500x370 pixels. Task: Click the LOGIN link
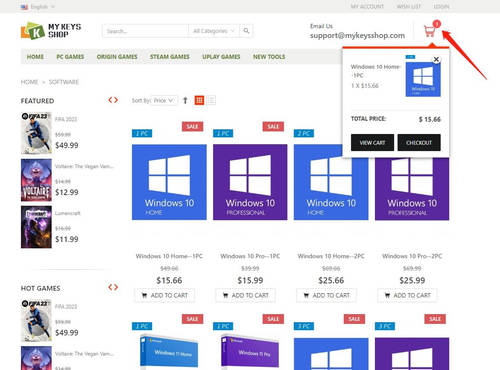click(x=441, y=7)
